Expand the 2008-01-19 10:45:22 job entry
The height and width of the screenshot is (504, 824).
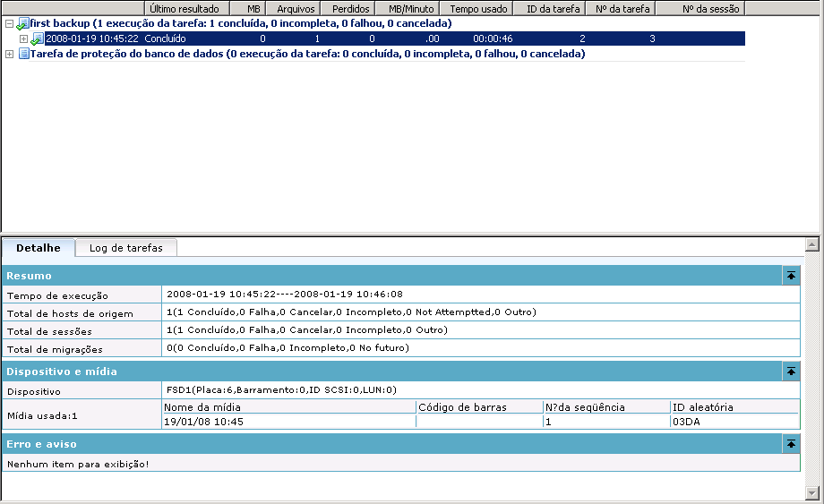(23, 38)
